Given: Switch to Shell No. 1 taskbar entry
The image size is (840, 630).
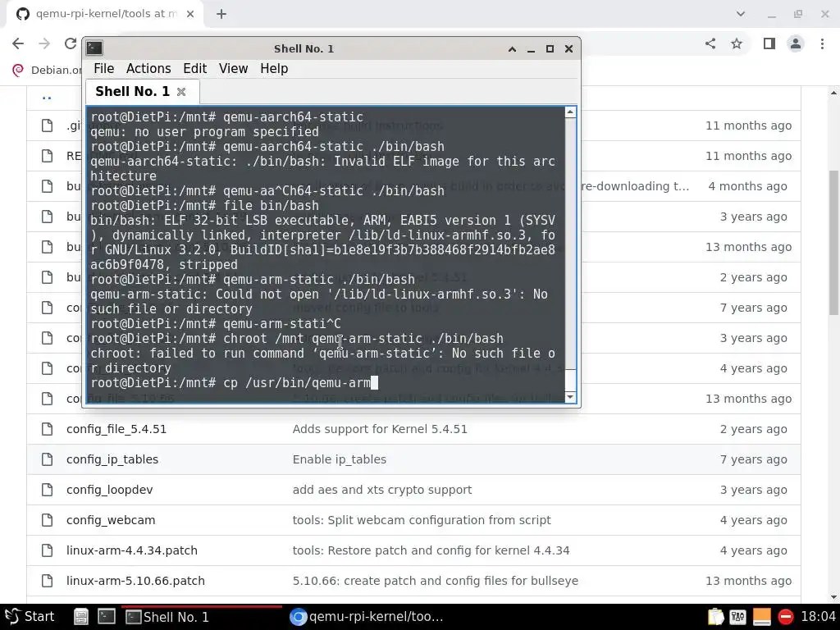Looking at the screenshot, I should click(202, 617).
